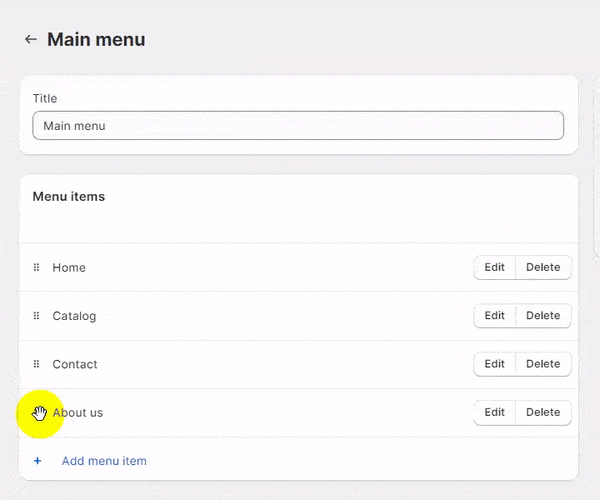600x500 pixels.
Task: Click the drag handle for Catalog
Action: coord(37,316)
